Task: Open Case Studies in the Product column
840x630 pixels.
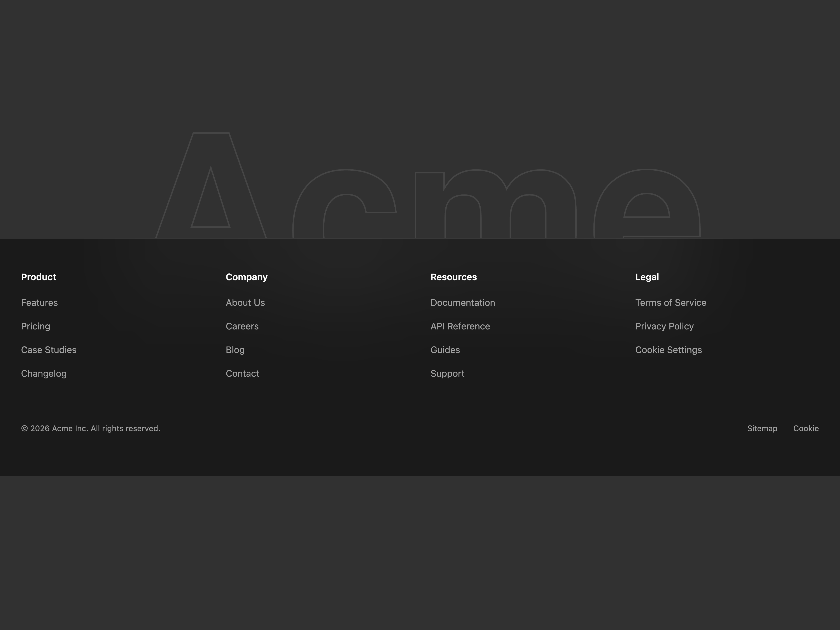Action: [x=49, y=350]
